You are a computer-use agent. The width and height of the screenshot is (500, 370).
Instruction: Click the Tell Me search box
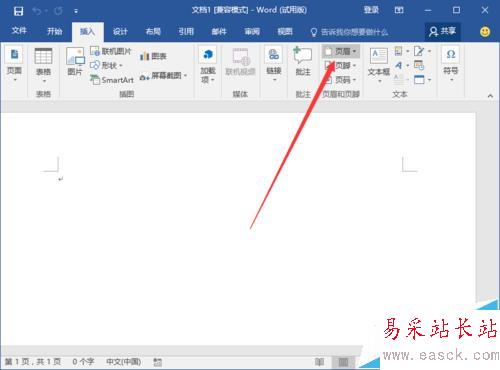tap(349, 32)
